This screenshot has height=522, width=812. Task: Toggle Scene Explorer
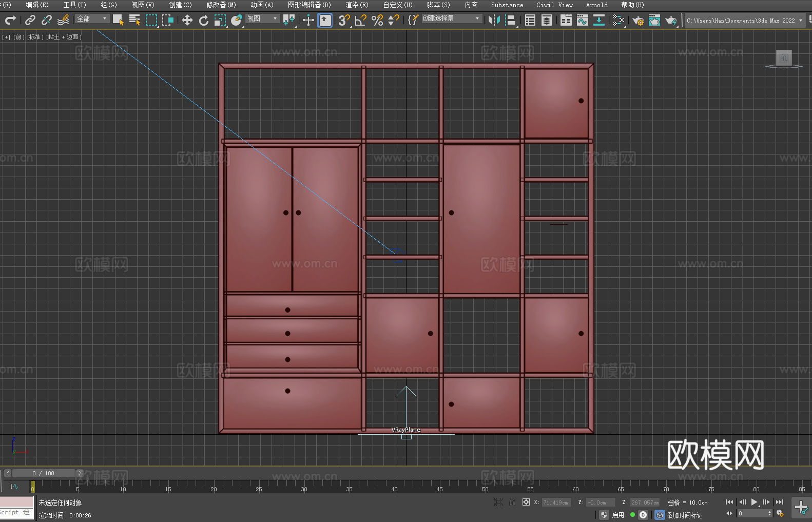[530, 20]
